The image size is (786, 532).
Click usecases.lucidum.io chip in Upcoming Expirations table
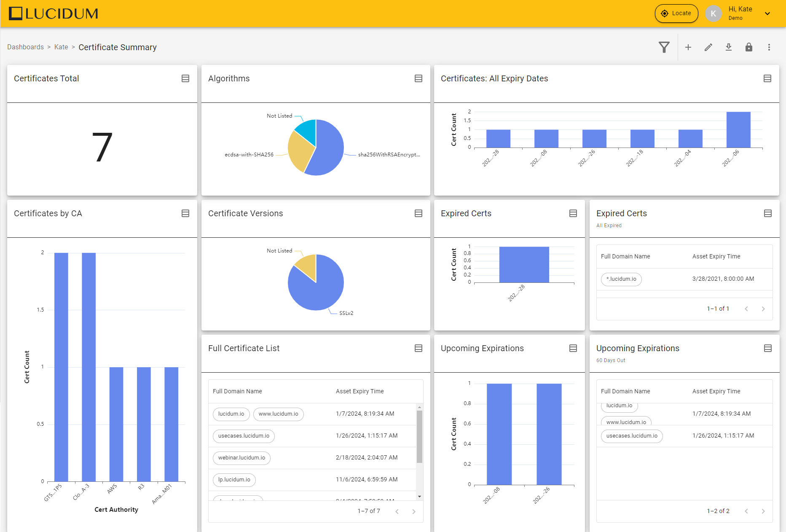point(632,436)
